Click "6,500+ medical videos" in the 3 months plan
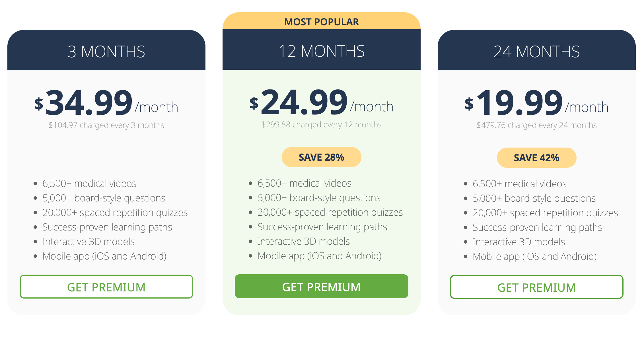This screenshot has height=339, width=644. (x=89, y=183)
